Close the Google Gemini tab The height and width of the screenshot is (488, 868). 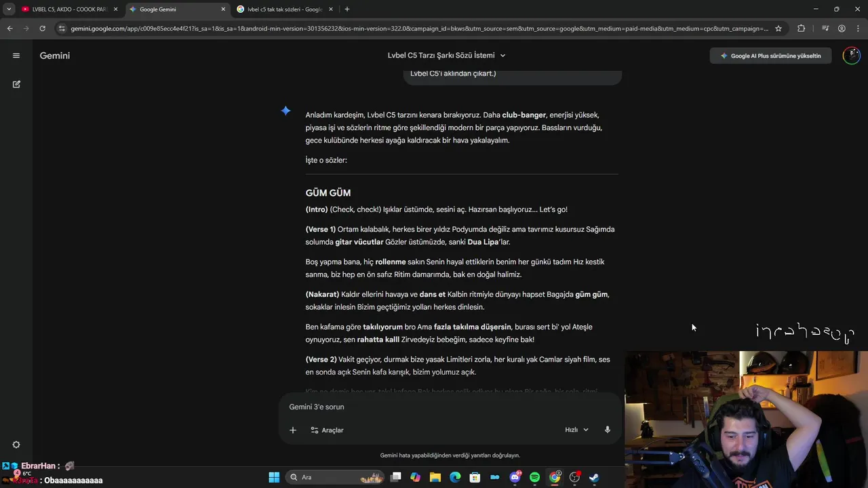224,9
